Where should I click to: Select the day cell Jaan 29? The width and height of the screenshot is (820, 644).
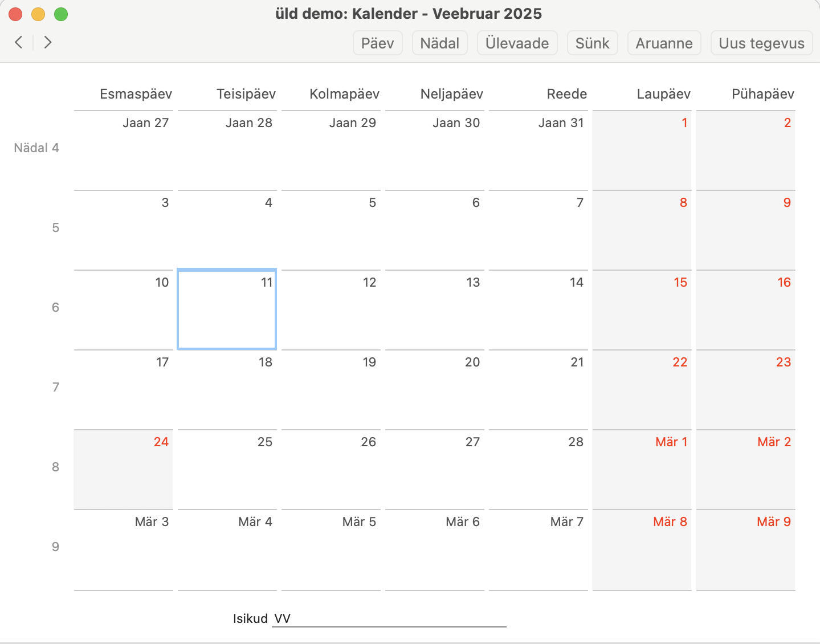331,150
